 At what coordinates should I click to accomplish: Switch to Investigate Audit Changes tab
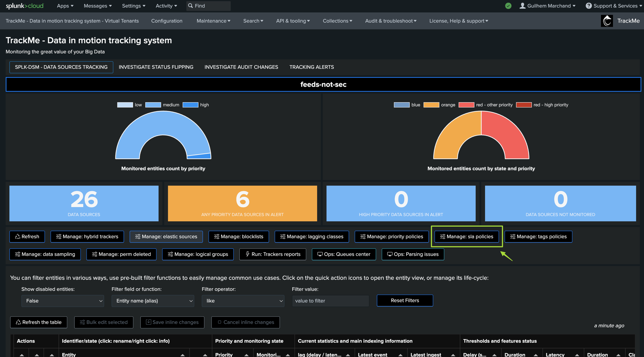pos(241,67)
